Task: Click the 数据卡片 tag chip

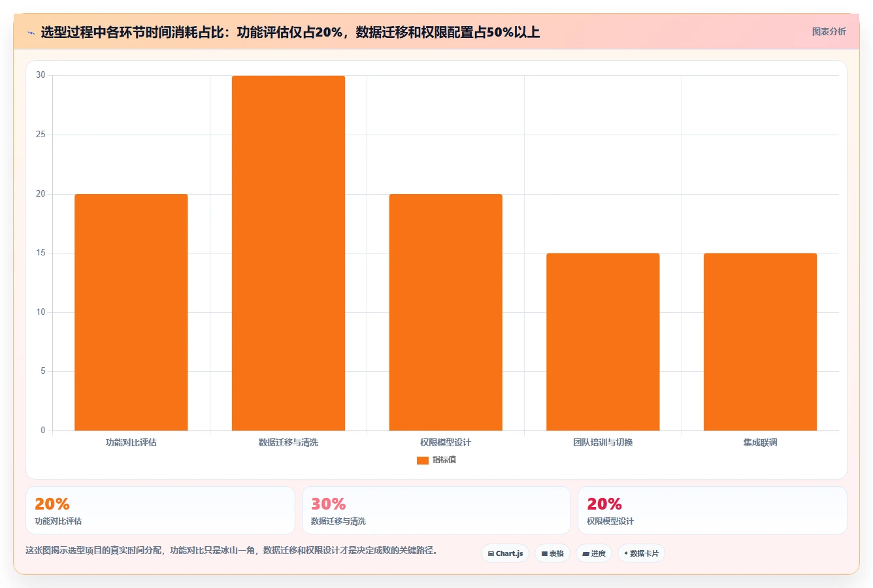Action: [641, 553]
